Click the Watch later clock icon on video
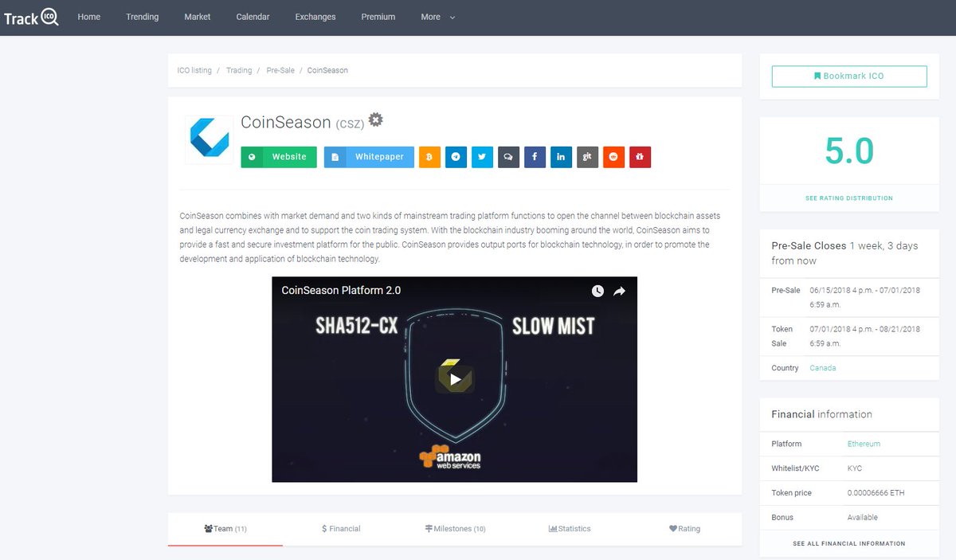The width and height of the screenshot is (956, 560). pos(597,292)
